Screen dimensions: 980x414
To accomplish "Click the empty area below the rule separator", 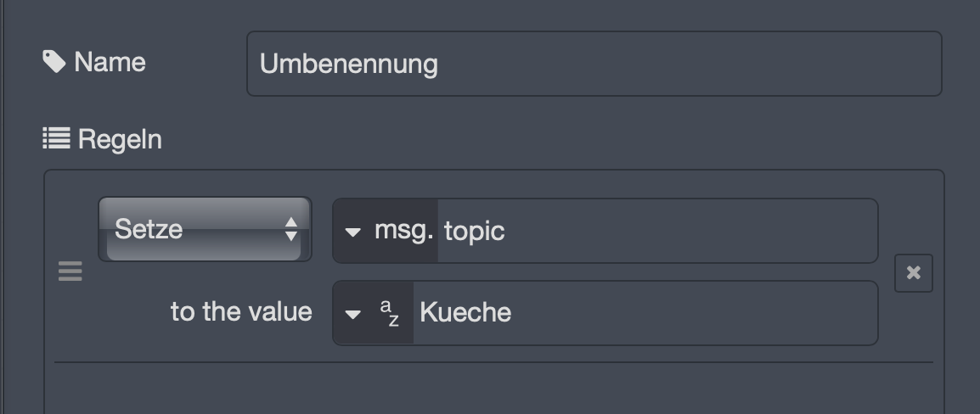I will tap(493, 389).
